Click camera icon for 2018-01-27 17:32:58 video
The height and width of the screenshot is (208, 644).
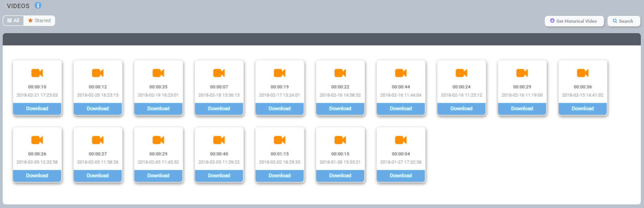(401, 140)
